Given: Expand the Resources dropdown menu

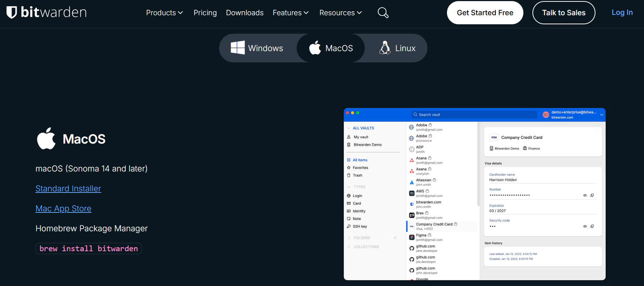Looking at the screenshot, I should point(340,13).
